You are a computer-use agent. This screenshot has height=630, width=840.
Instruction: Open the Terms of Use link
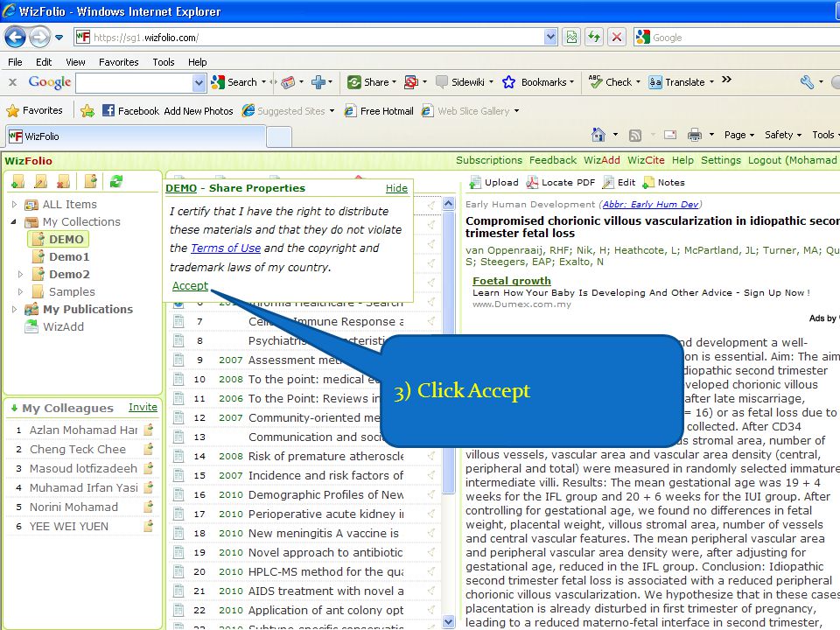pos(226,248)
